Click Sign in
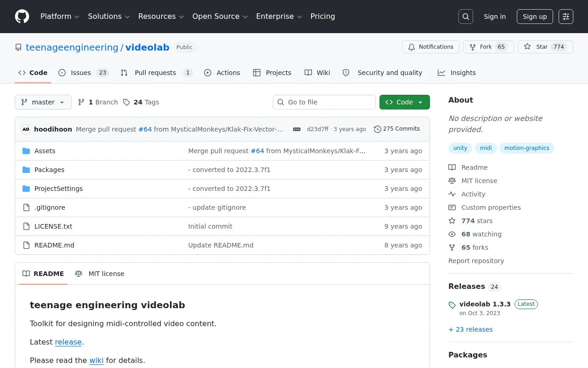 495,17
